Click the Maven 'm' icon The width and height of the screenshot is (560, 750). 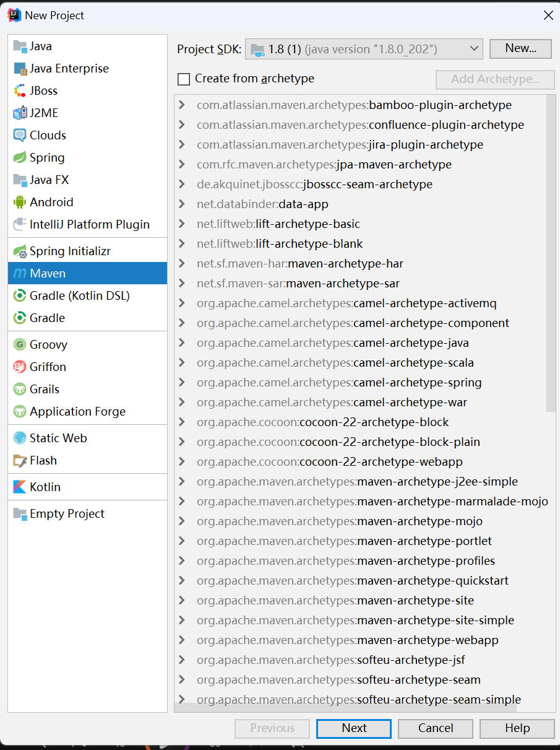(x=20, y=274)
